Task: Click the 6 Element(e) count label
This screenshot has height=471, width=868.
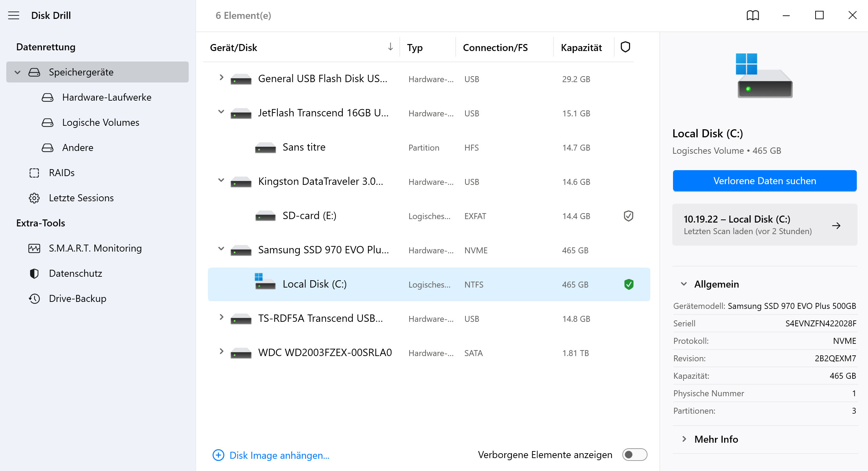Action: [x=243, y=15]
